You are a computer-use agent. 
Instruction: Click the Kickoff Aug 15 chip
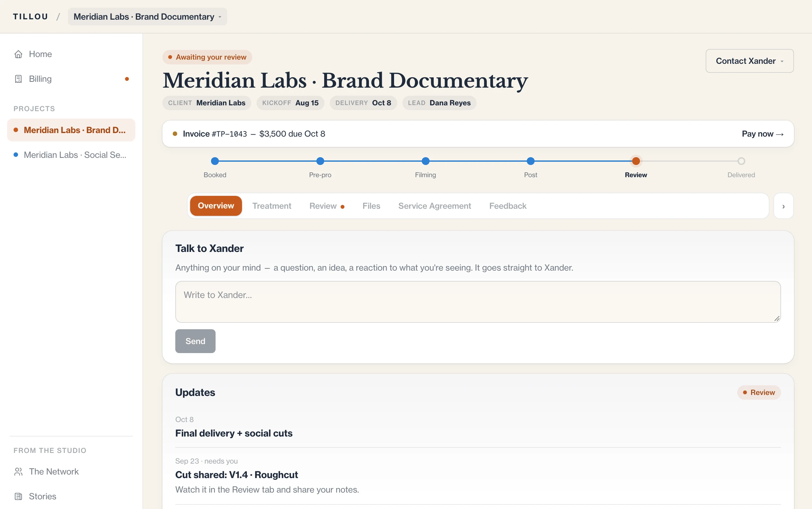coord(290,103)
